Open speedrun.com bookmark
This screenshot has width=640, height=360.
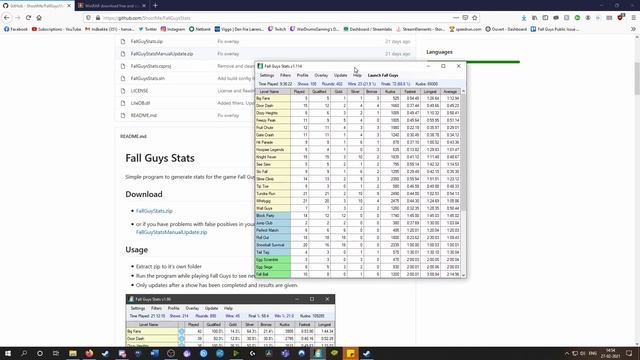pos(466,29)
